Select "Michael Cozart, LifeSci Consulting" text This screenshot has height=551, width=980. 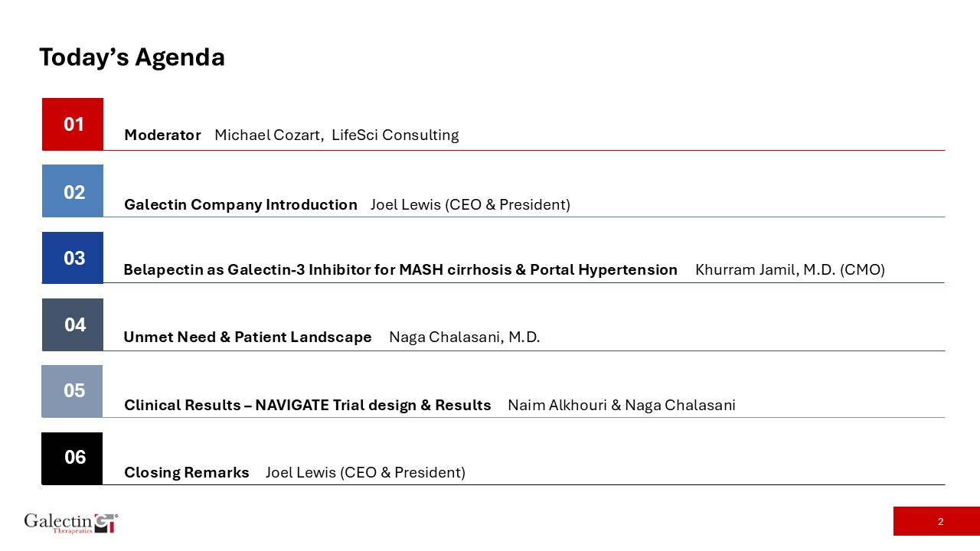336,135
